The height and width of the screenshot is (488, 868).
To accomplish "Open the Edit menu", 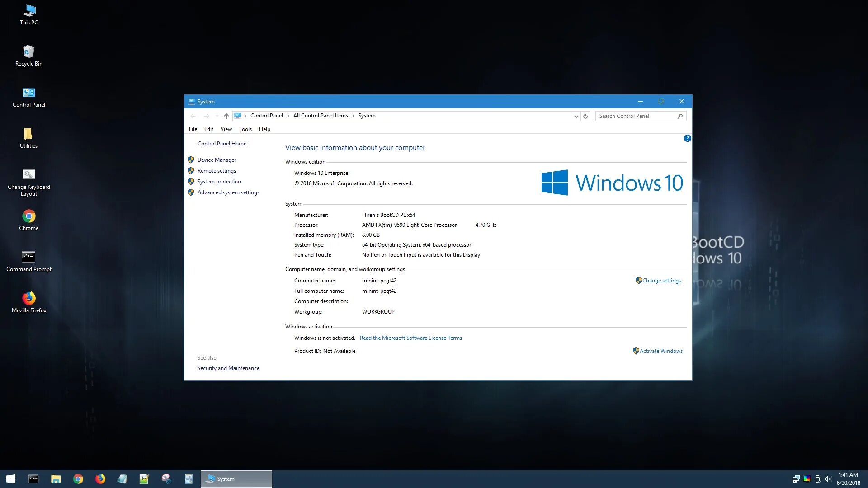I will (x=208, y=129).
